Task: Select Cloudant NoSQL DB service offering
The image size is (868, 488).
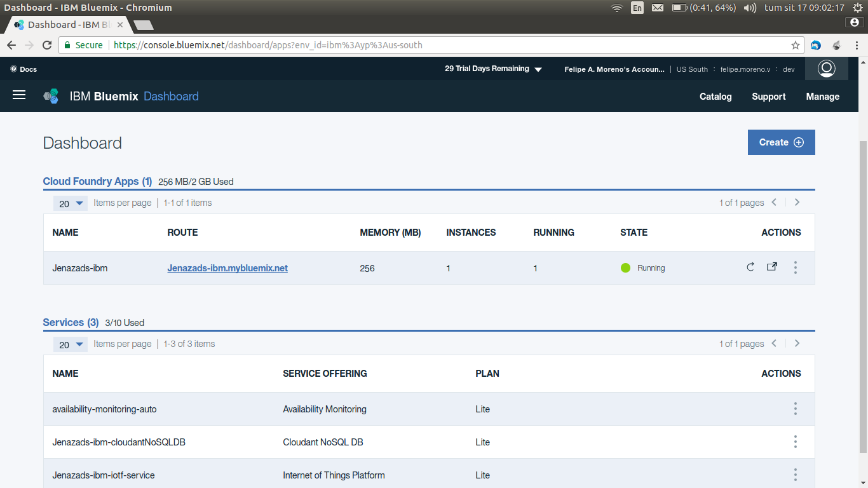Action: point(323,442)
